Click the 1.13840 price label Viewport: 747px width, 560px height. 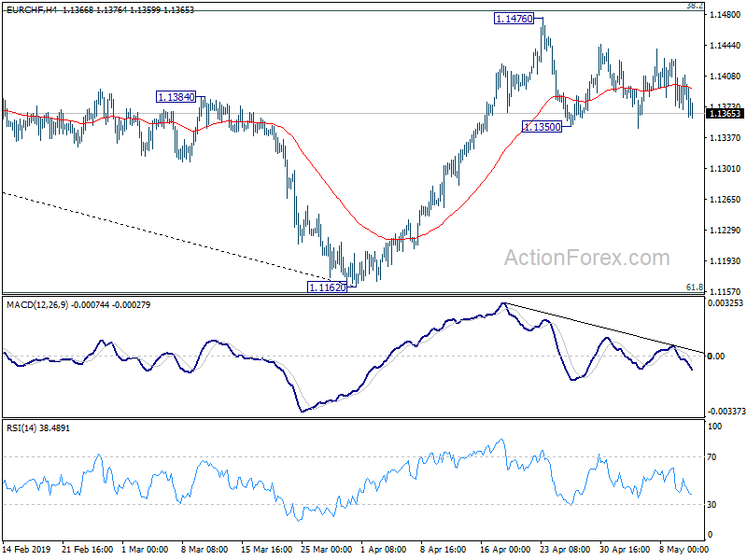(176, 97)
